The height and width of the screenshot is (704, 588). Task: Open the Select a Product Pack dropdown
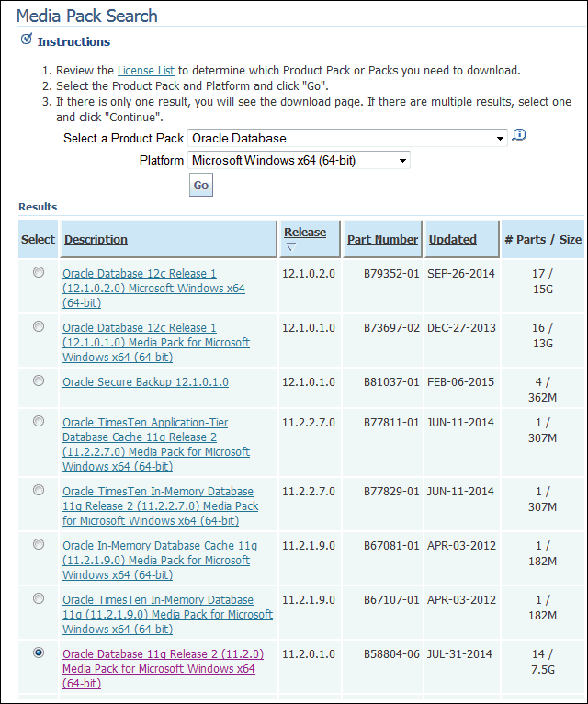click(x=347, y=138)
